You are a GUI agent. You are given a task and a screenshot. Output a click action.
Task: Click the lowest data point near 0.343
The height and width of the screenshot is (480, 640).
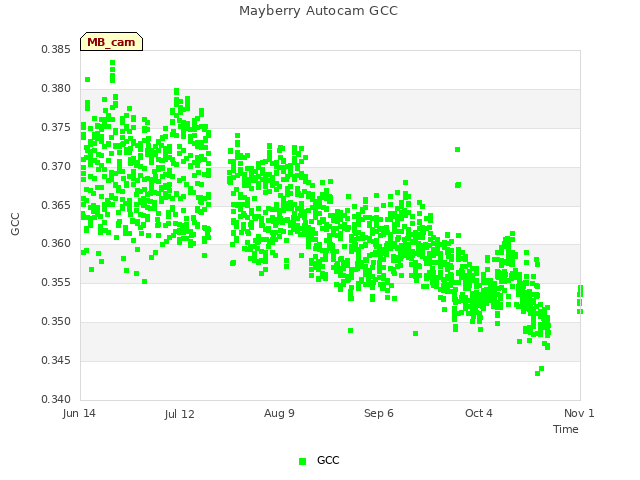tap(538, 373)
